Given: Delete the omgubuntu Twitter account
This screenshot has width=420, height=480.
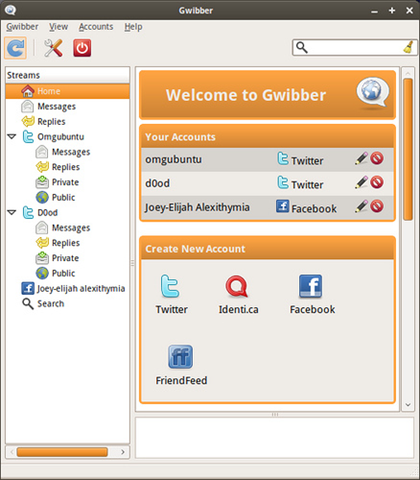Looking at the screenshot, I should coord(377,159).
